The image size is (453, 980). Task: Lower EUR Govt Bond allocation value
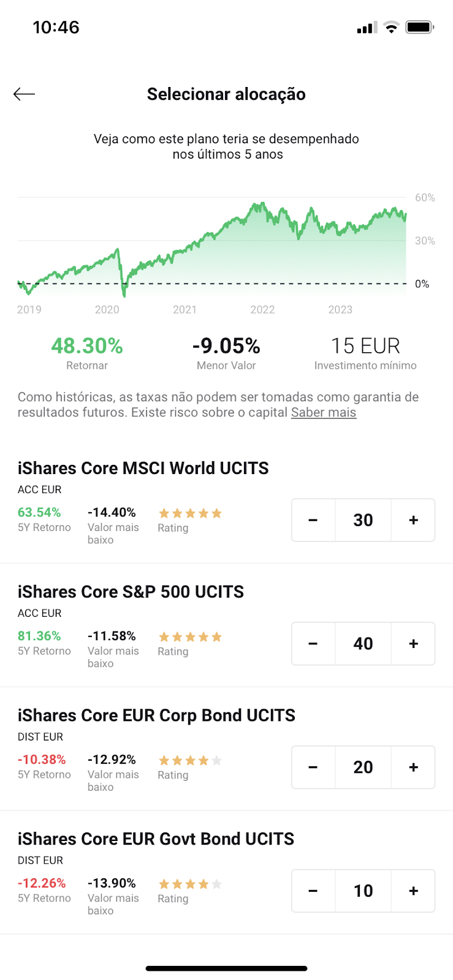[313, 891]
